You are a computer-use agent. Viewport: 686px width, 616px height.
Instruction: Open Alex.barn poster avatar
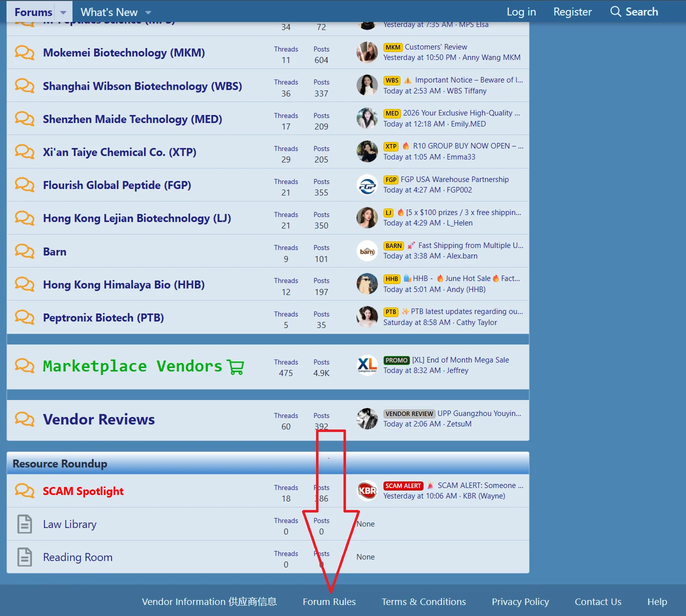(x=367, y=250)
